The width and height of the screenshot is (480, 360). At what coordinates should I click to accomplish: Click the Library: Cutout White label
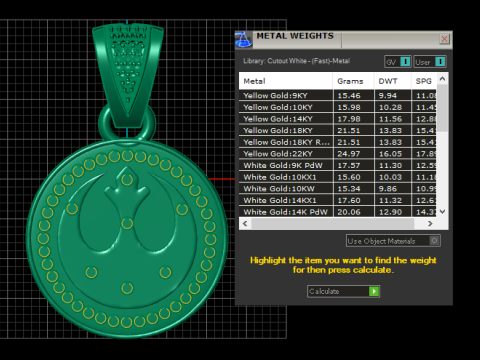[x=296, y=61]
